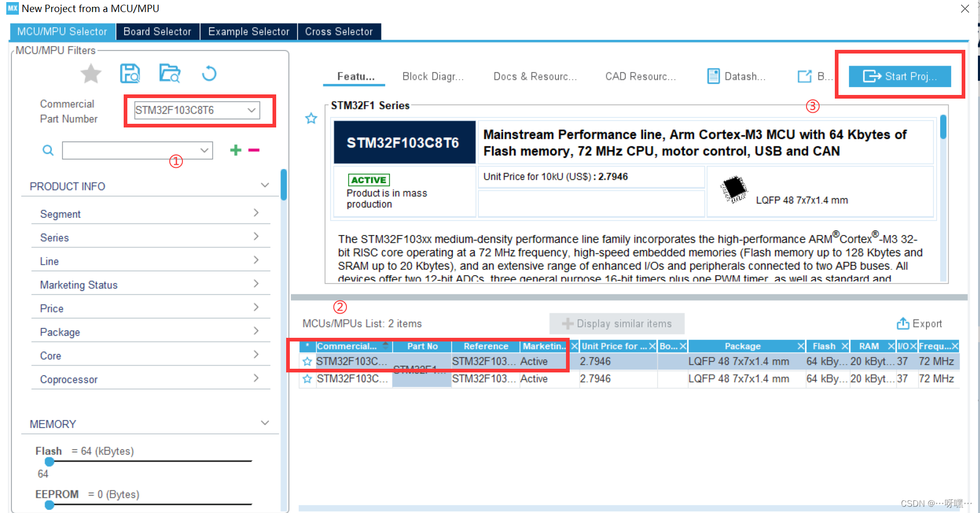The width and height of the screenshot is (980, 513).
Task: Open the Docs & Resources tab
Action: [535, 77]
